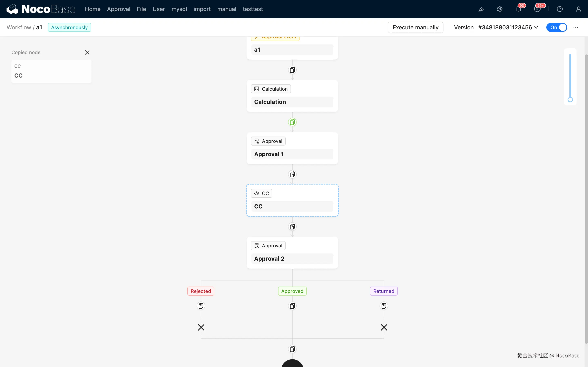Screen dimensions: 588x367
Task: Open the three-dots more options menu
Action: (x=576, y=27)
